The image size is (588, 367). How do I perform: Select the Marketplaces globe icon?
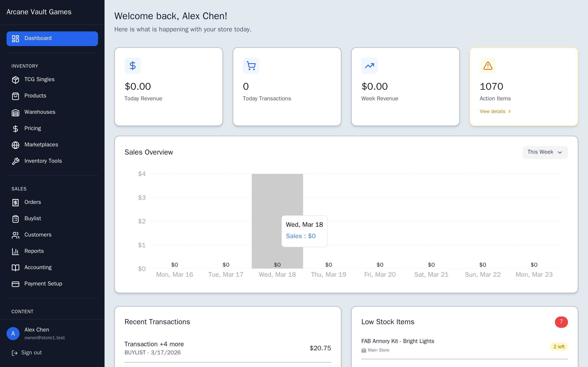point(15,145)
